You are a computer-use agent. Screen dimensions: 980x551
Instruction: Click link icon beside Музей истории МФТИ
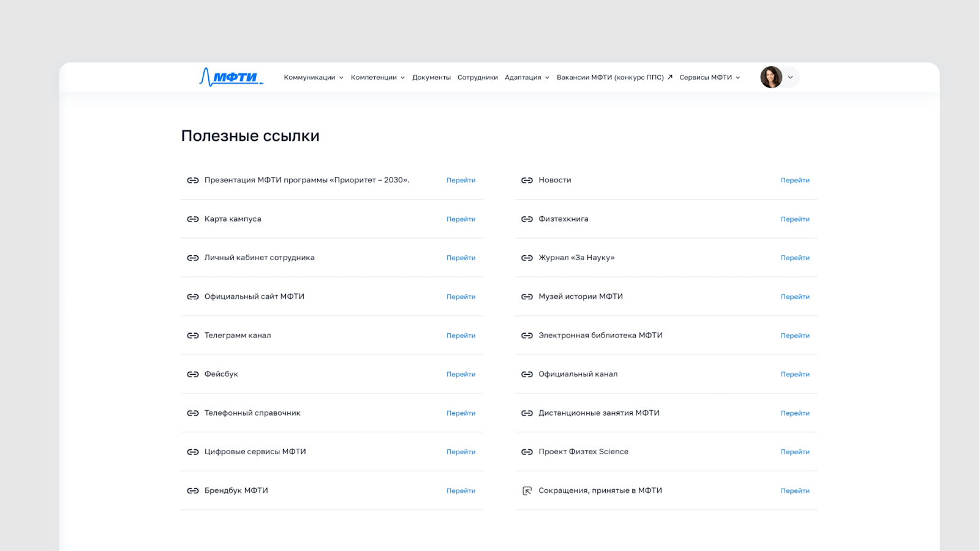point(527,296)
